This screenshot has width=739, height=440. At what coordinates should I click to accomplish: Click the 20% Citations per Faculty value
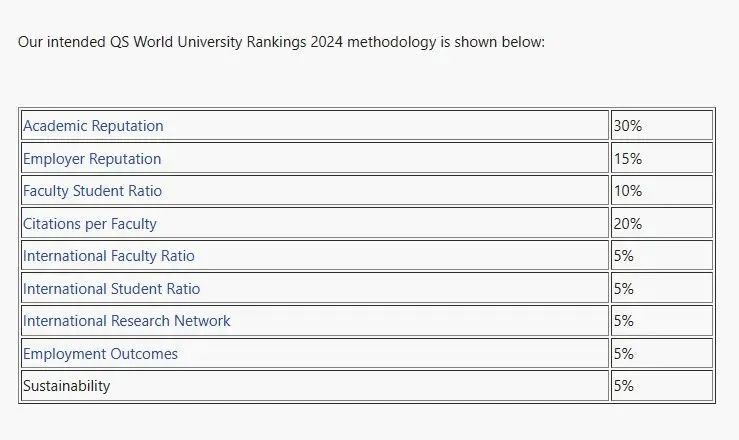tap(628, 224)
